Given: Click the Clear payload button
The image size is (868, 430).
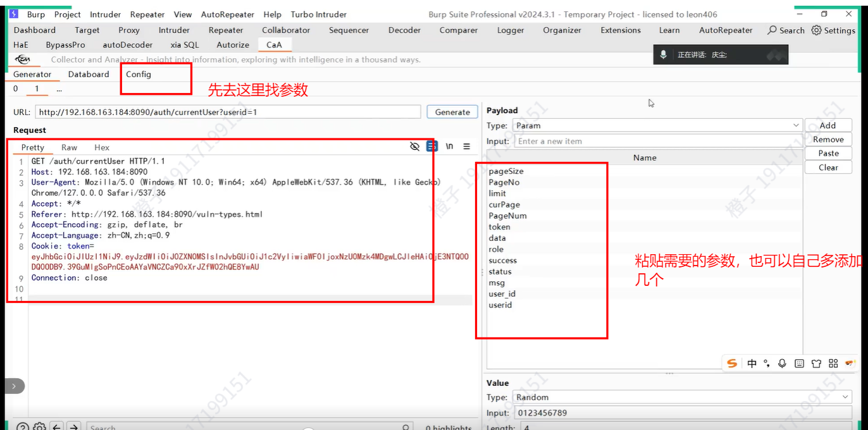Looking at the screenshot, I should [x=828, y=167].
